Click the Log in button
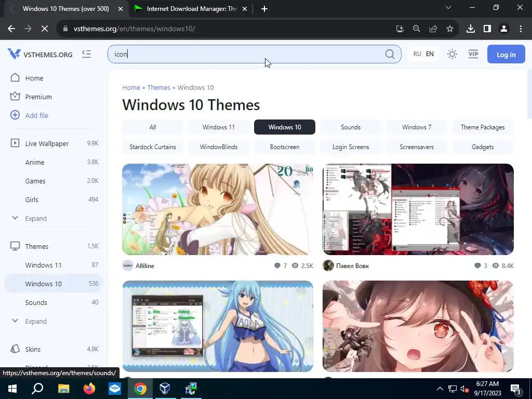The image size is (532, 399). click(506, 54)
